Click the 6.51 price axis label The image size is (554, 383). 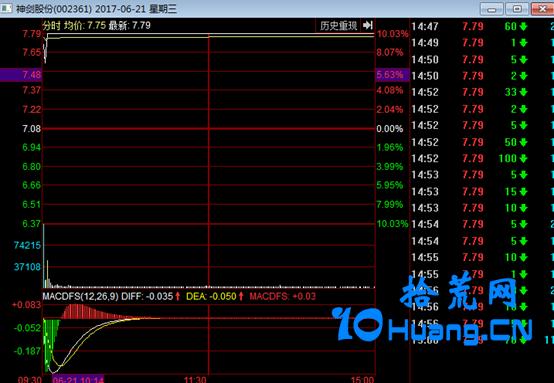(x=31, y=205)
